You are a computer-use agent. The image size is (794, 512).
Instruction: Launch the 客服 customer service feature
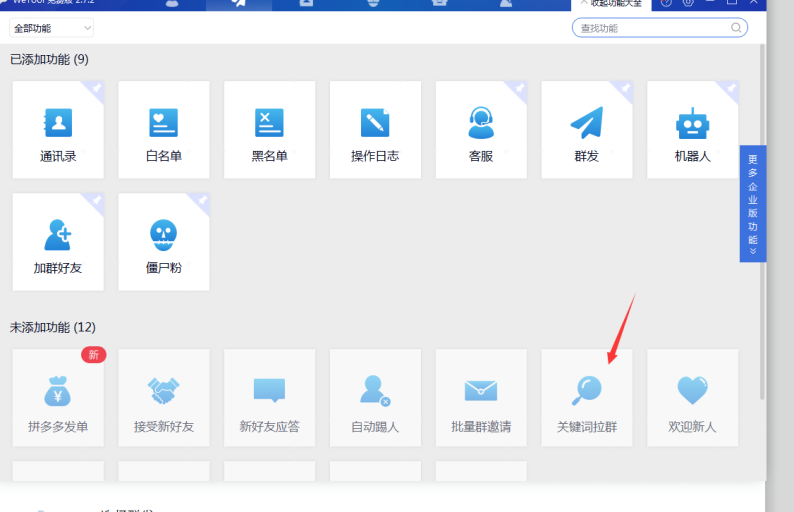point(481,130)
